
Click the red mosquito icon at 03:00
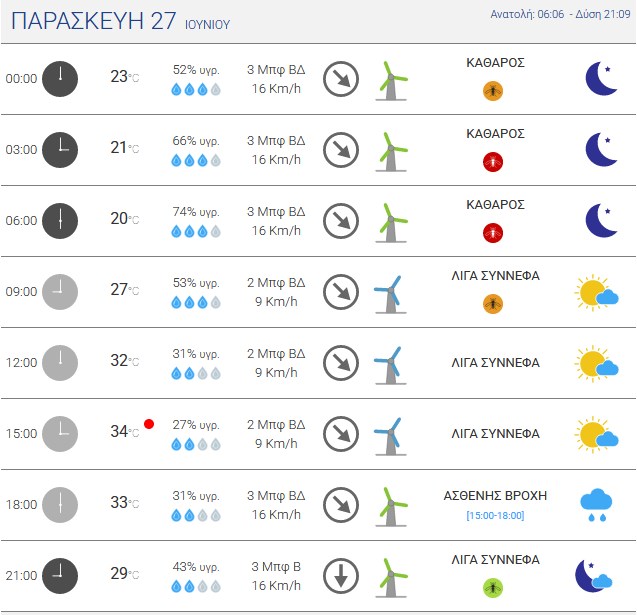point(493,162)
